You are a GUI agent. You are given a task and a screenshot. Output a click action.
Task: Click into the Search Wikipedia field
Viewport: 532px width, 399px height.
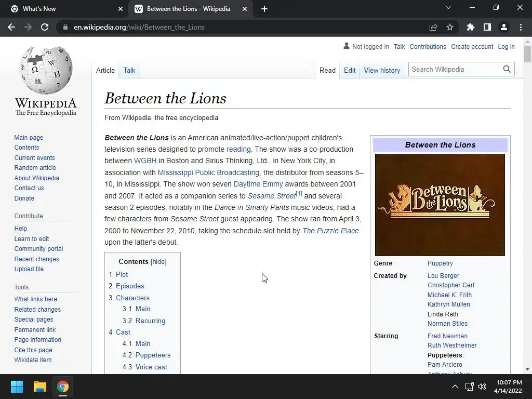pos(455,69)
